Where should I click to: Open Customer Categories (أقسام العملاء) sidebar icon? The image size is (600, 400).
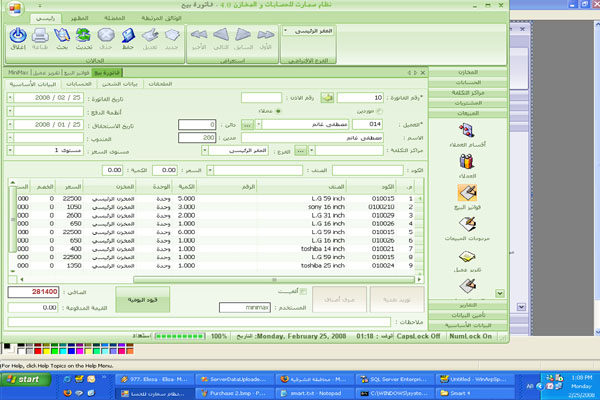pyautogui.click(x=467, y=131)
